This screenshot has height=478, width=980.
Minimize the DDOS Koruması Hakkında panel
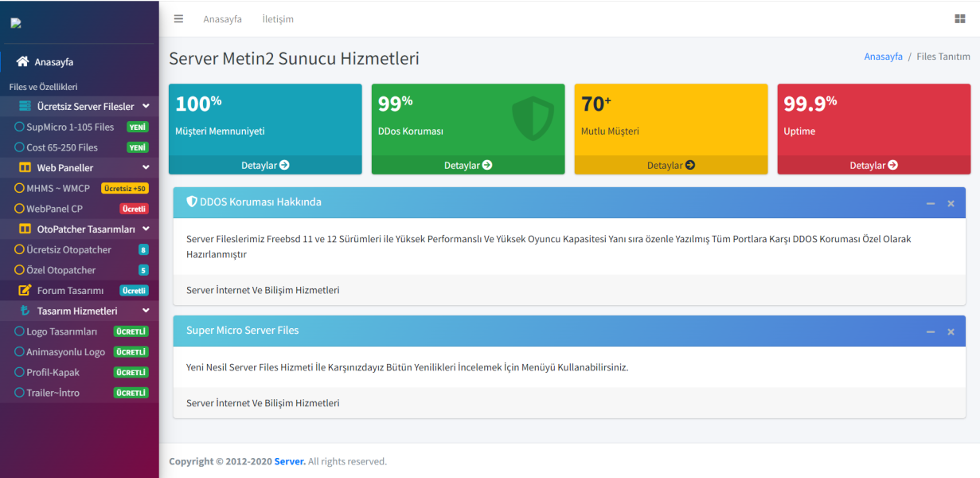pyautogui.click(x=931, y=204)
